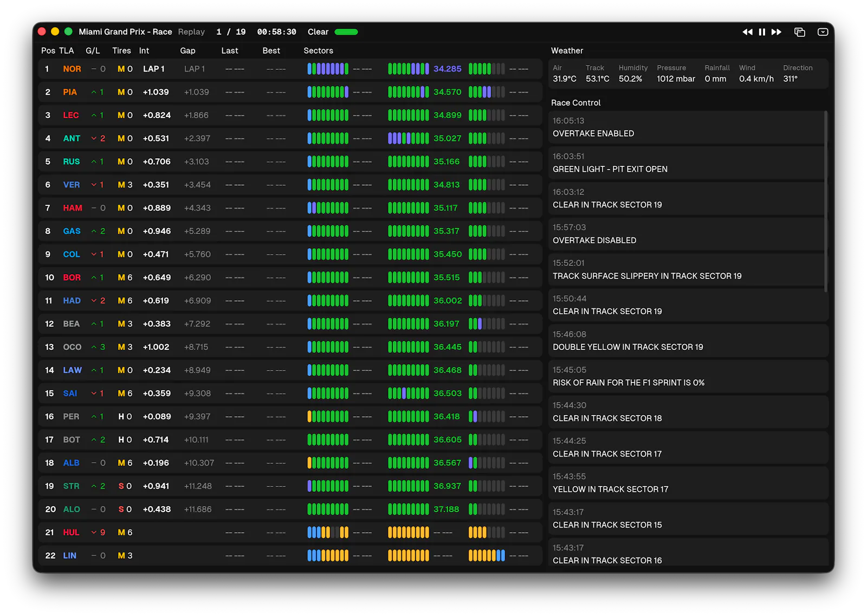Image resolution: width=867 pixels, height=616 pixels.
Task: Click the Replay label in title bar
Action: click(x=192, y=32)
